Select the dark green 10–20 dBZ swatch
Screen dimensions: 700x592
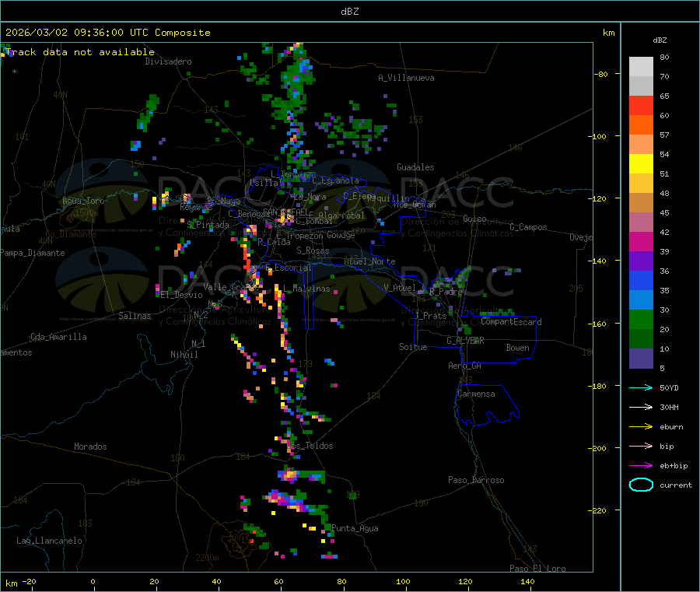pyautogui.click(x=641, y=339)
